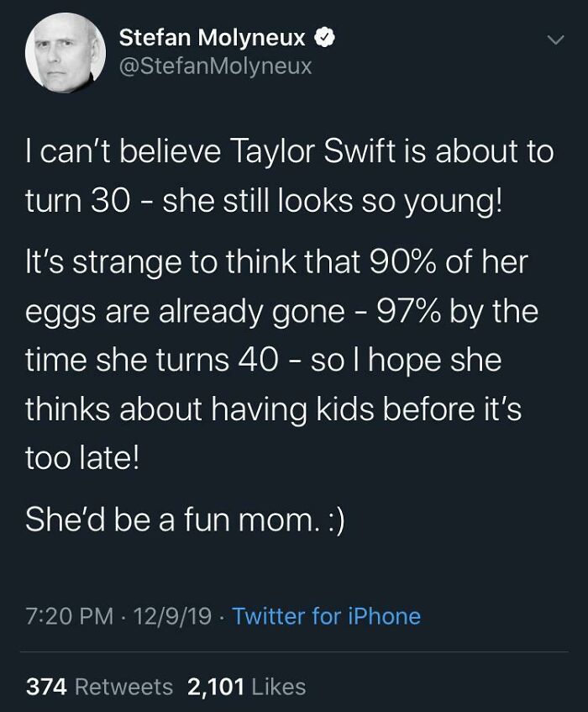Screen dimensions: 588x712
Task: Open the @StefanMolyneux handle link
Action: click(215, 66)
